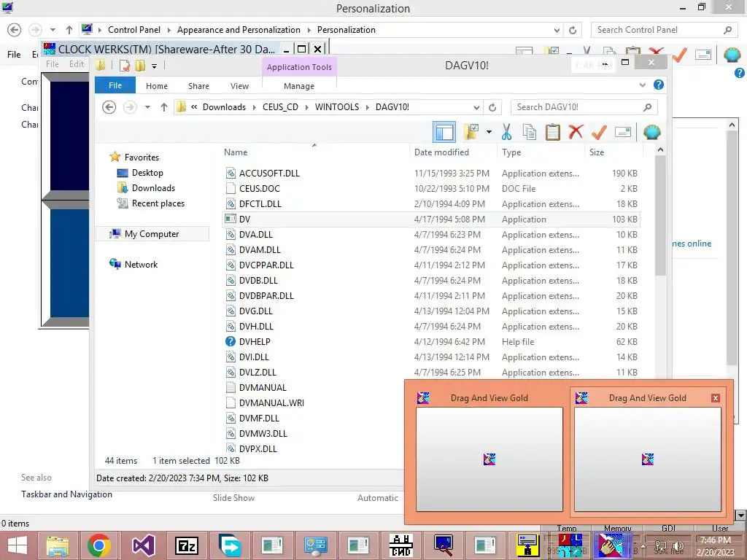Open the File tab in DAGV10!
Image resolution: width=747 pixels, height=560 pixels.
[115, 85]
